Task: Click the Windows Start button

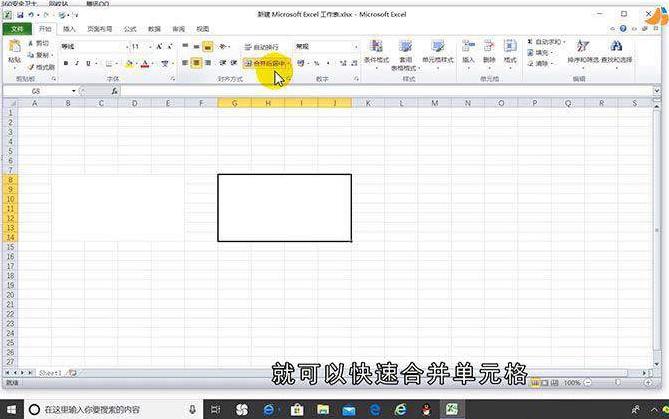Action: [12, 410]
